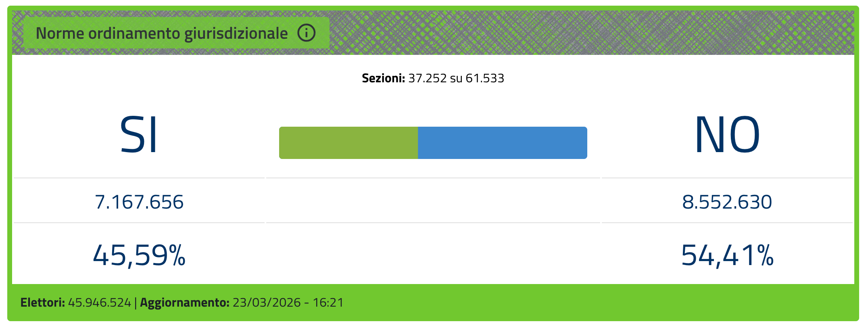The height and width of the screenshot is (326, 868).
Task: Select the large NO heading
Action: click(x=727, y=135)
